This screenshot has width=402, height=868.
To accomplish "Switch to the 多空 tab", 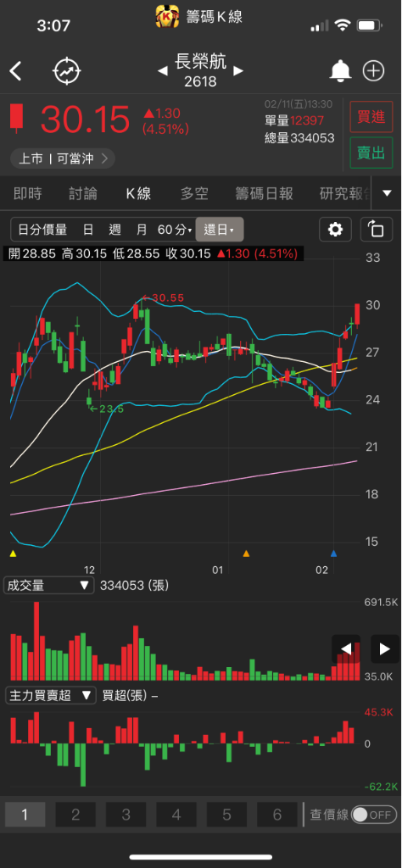I will point(194,194).
